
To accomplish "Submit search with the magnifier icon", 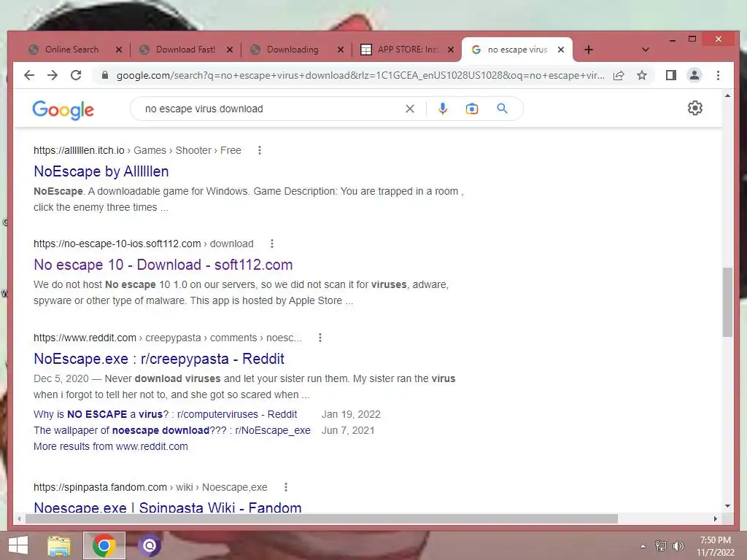I will (502, 109).
